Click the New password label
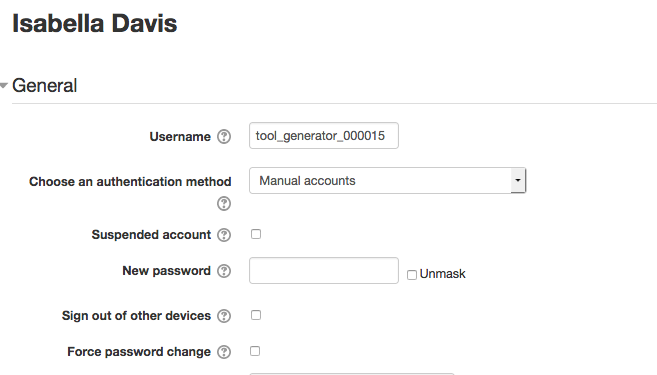 (x=166, y=271)
